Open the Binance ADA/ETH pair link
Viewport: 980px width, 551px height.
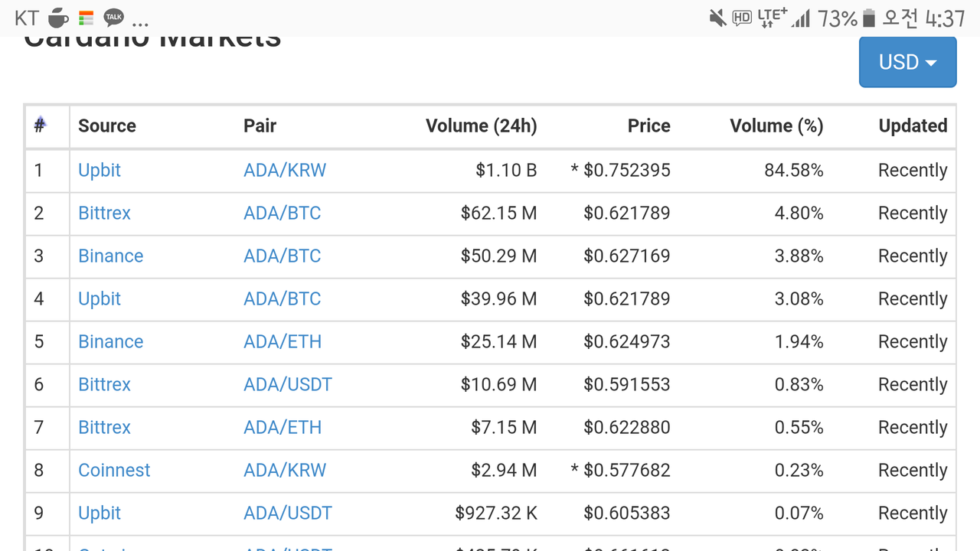[283, 341]
